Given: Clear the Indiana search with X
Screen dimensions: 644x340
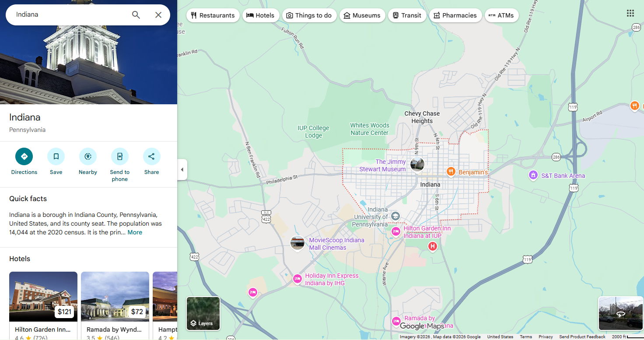Looking at the screenshot, I should click(158, 15).
